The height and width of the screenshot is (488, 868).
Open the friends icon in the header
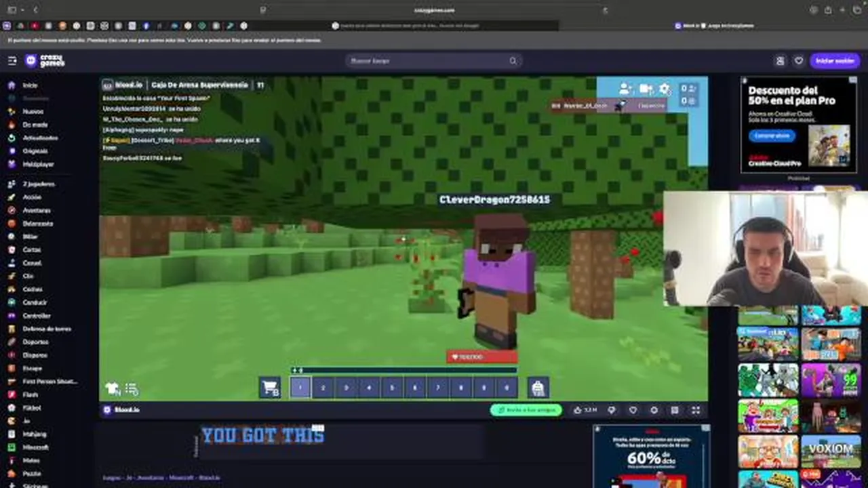[x=780, y=61]
